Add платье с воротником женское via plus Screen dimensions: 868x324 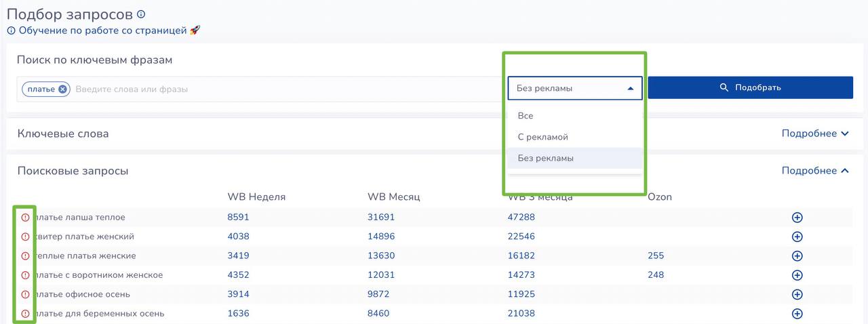(x=797, y=275)
